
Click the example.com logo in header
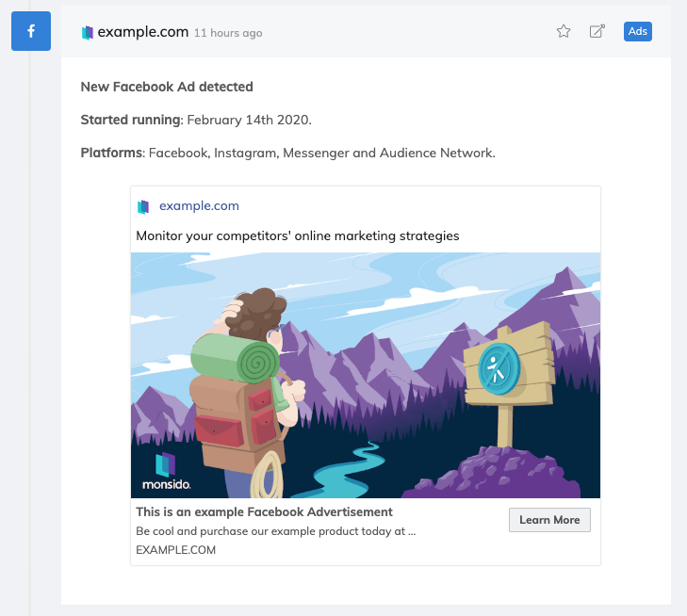pos(88,32)
